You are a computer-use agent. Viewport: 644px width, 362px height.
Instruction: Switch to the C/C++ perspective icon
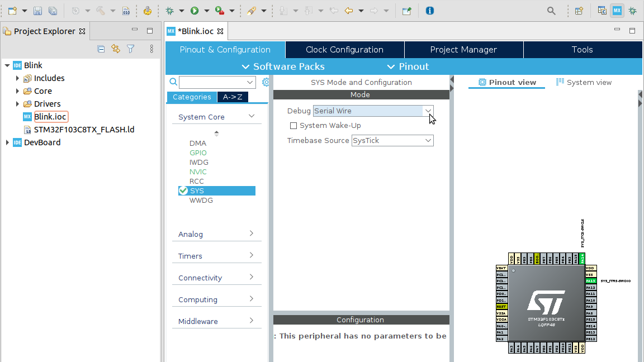click(x=602, y=11)
